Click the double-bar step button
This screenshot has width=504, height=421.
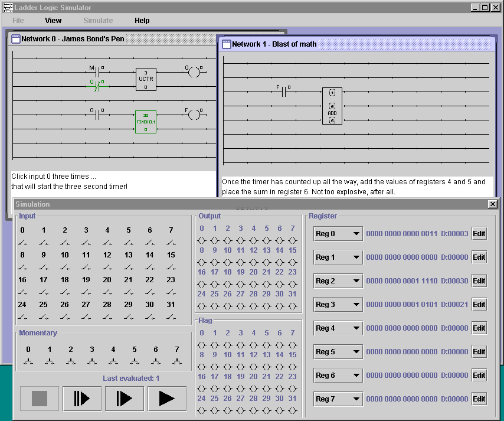pyautogui.click(x=82, y=399)
